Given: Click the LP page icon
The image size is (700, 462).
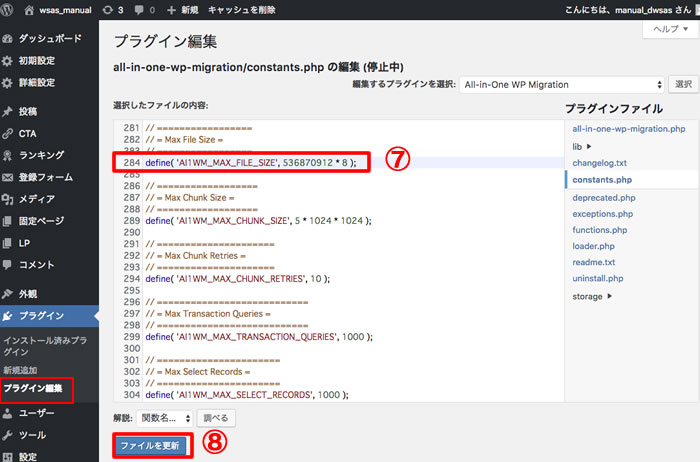Looking at the screenshot, I should click(7, 243).
